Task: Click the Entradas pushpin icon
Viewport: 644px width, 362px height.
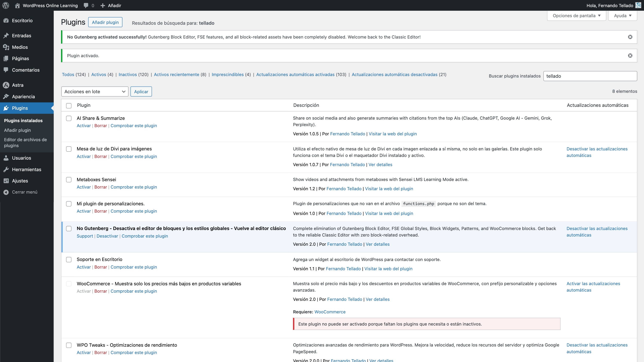Action: click(6, 35)
